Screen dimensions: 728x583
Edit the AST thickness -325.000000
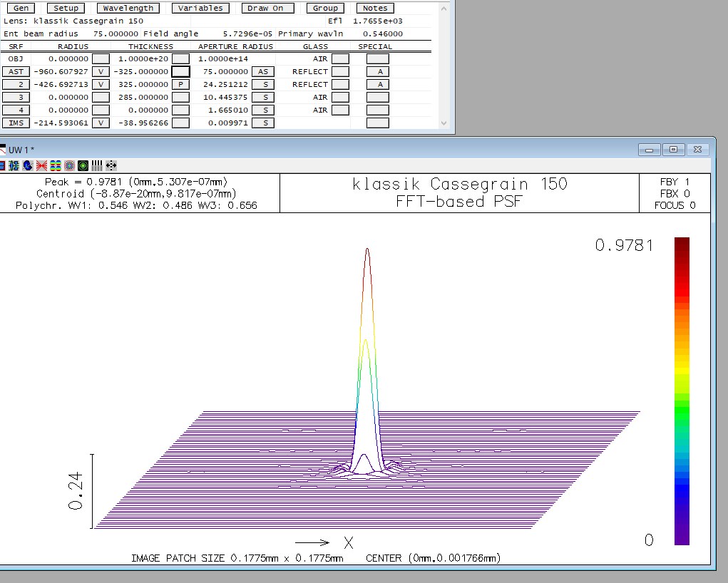point(140,71)
